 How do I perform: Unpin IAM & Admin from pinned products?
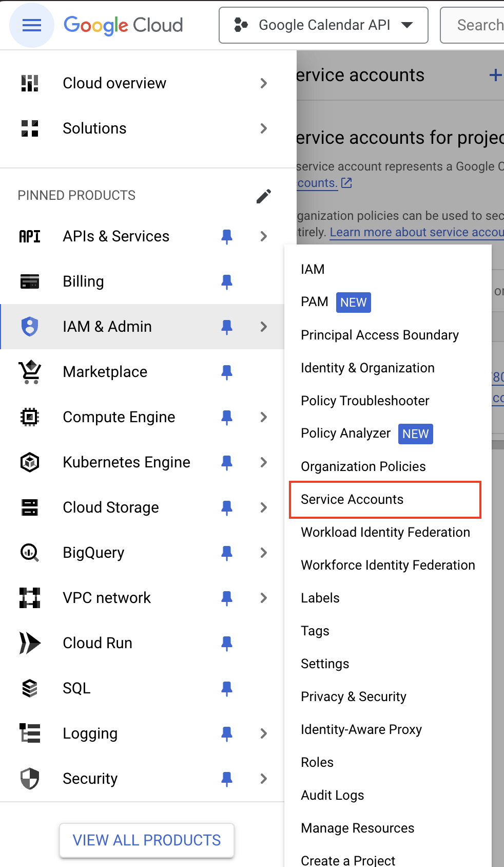227,327
